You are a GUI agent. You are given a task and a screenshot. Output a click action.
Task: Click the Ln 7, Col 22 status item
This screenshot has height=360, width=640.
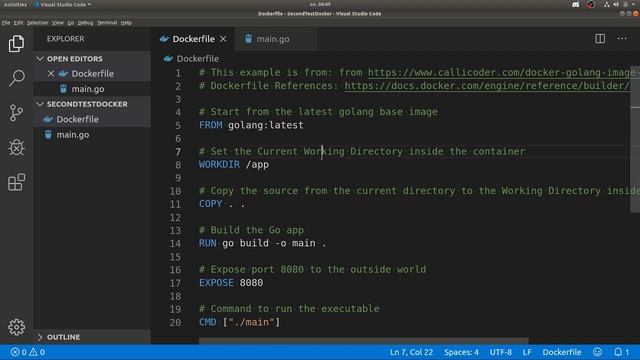click(411, 352)
